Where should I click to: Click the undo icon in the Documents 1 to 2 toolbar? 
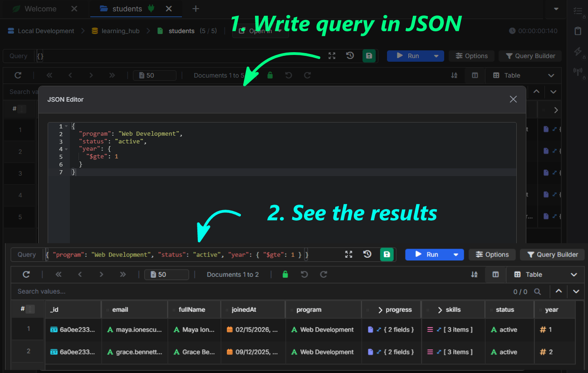304,275
